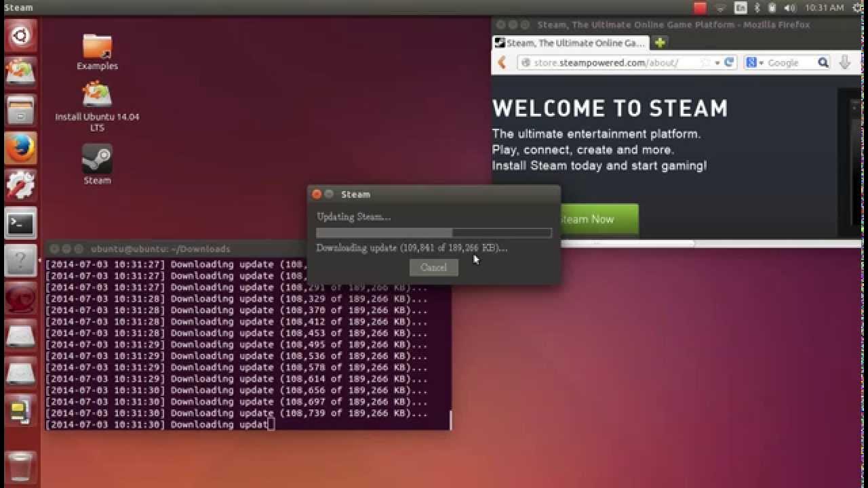Click the question mark placeholder launcher icon

tap(20, 261)
